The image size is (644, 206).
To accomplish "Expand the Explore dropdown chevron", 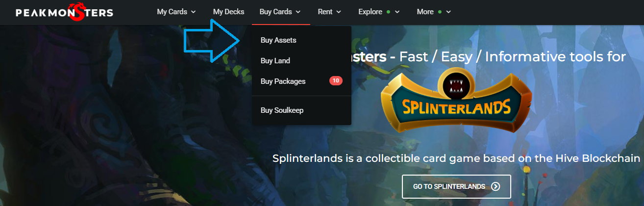I will pos(397,12).
